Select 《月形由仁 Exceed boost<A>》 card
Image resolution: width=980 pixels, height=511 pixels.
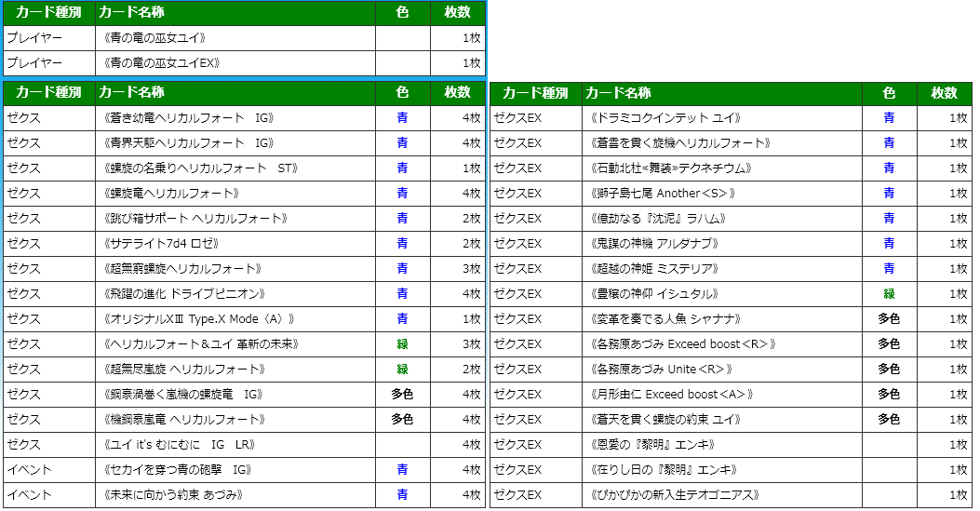point(673,394)
